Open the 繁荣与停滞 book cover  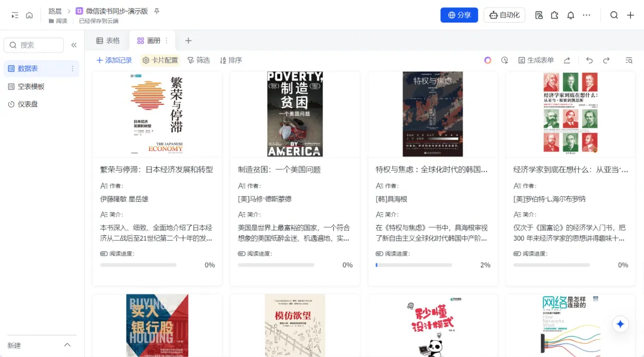tap(157, 115)
